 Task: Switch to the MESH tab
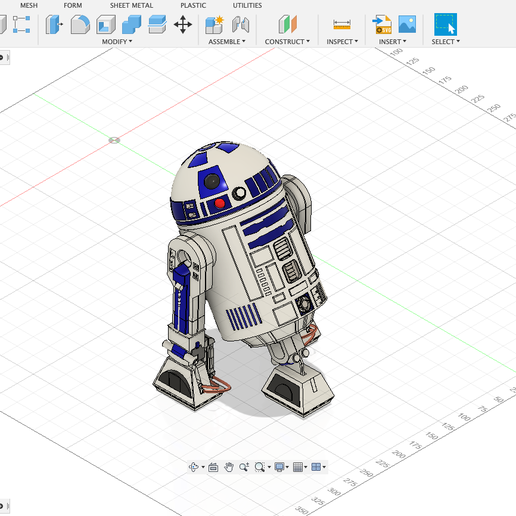click(x=29, y=6)
